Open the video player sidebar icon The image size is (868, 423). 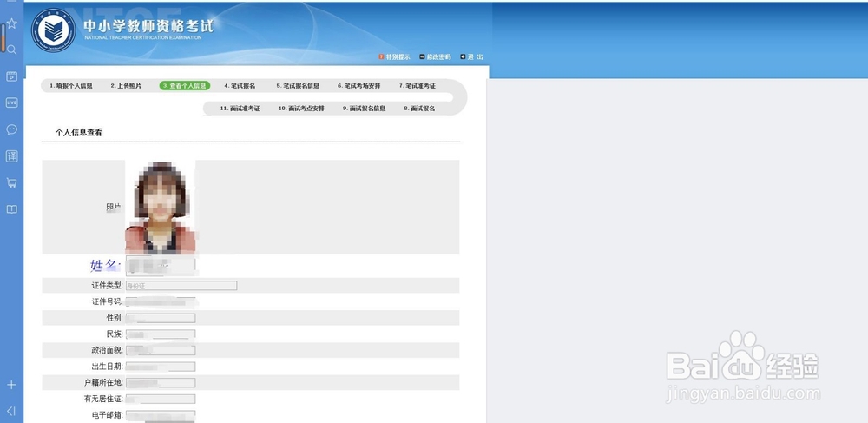pyautogui.click(x=11, y=76)
